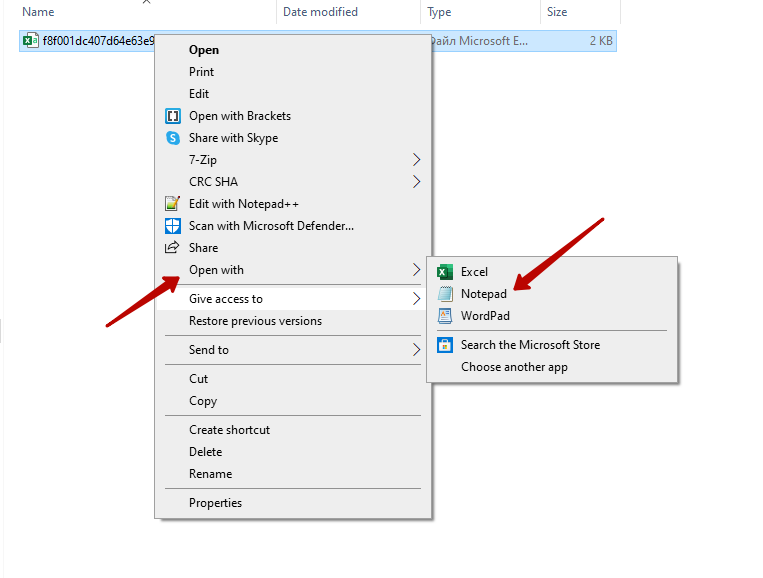Choose Delete from the context menu
The height and width of the screenshot is (578, 763).
point(293,452)
